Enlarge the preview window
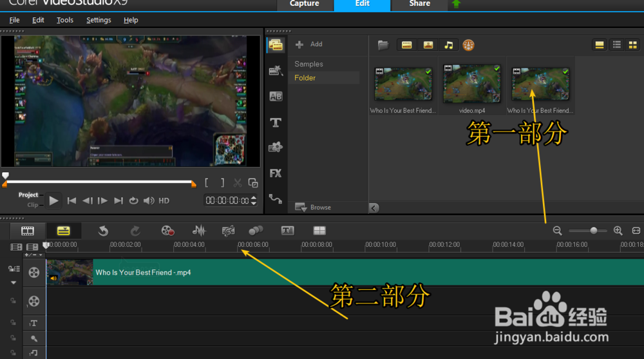This screenshot has width=644, height=359. click(253, 182)
